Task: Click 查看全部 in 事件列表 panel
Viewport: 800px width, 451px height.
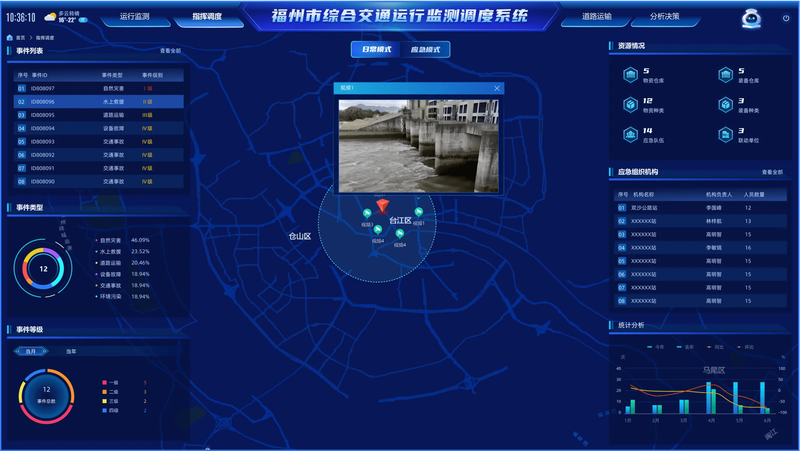Action: point(170,51)
